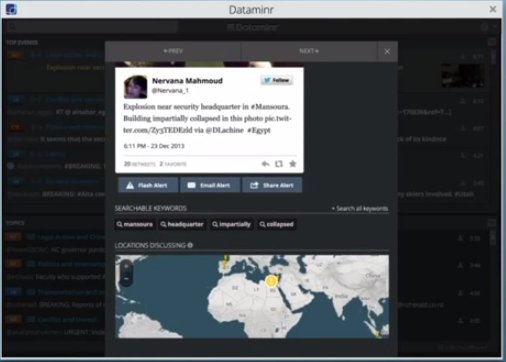
Task: Zoom in on the locations map
Action: pos(126,267)
